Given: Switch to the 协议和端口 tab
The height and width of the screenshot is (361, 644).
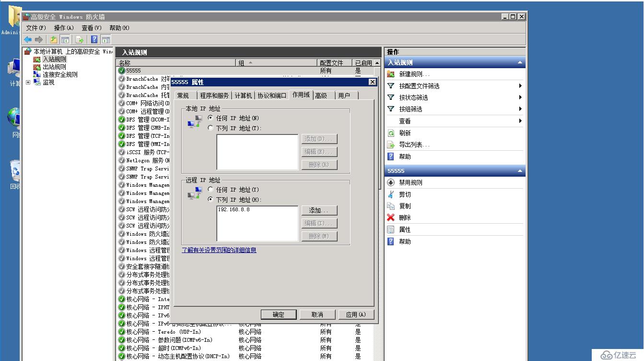Looking at the screenshot, I should [272, 96].
